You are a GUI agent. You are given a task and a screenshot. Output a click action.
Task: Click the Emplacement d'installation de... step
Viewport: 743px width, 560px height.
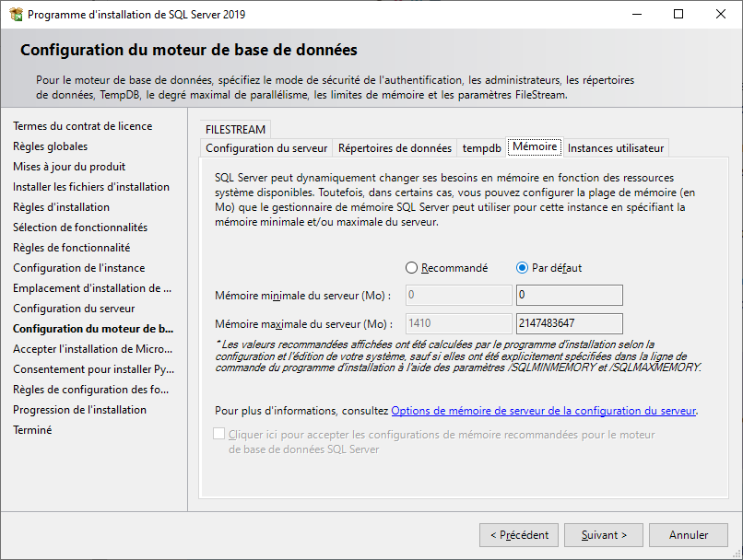coord(92,288)
